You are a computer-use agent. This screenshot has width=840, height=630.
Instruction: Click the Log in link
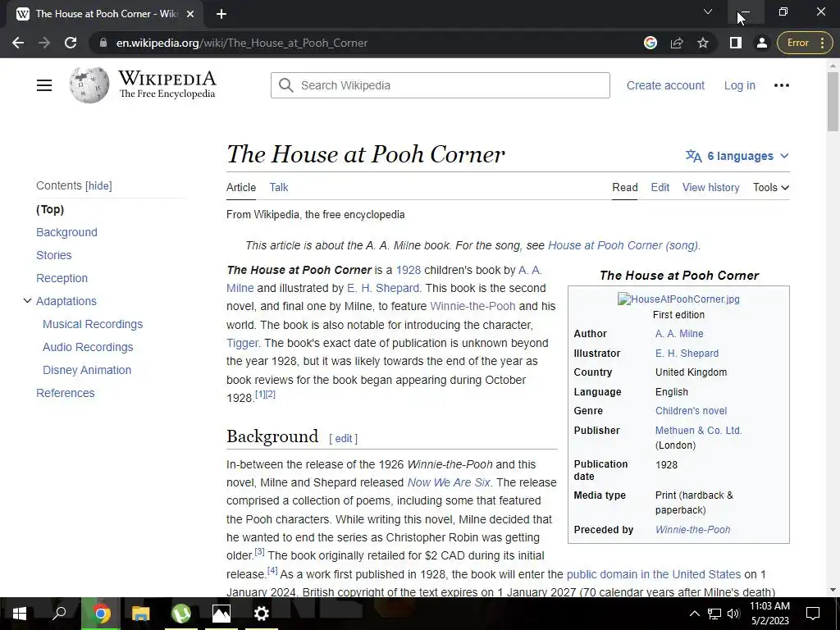pyautogui.click(x=739, y=85)
